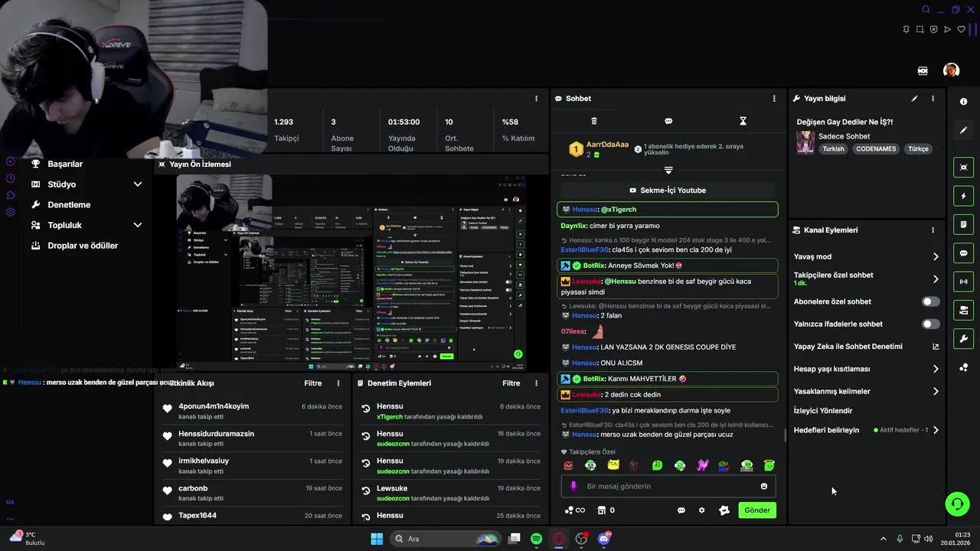Open chat settings gear icon
980x551 pixels.
[701, 510]
